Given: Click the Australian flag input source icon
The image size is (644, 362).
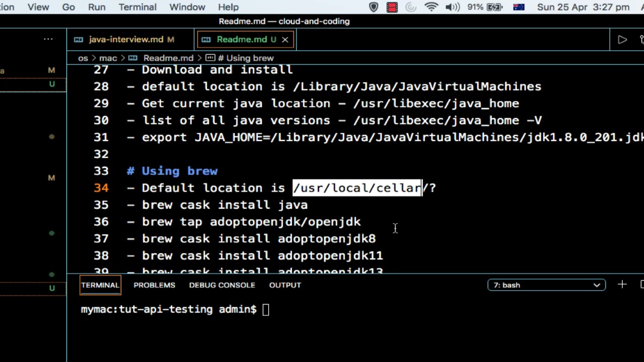Looking at the screenshot, I should click(519, 7).
